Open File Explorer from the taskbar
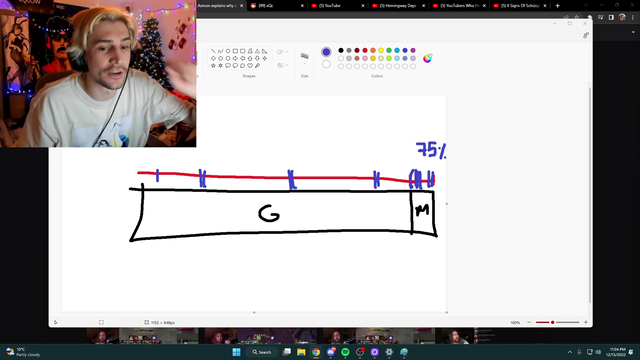 pyautogui.click(x=301, y=352)
